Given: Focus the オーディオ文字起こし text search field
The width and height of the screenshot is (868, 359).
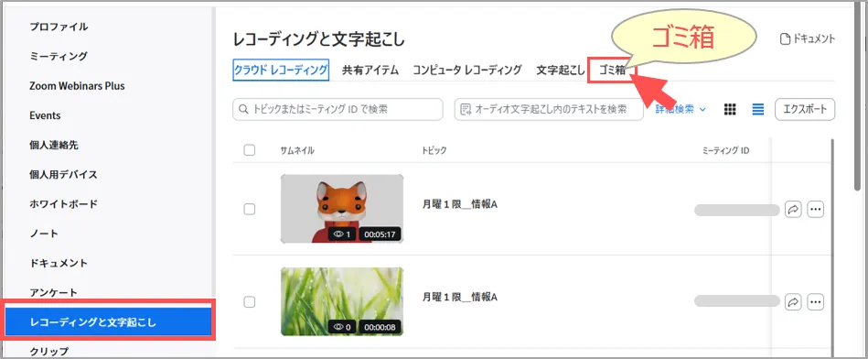Looking at the screenshot, I should pyautogui.click(x=549, y=109).
